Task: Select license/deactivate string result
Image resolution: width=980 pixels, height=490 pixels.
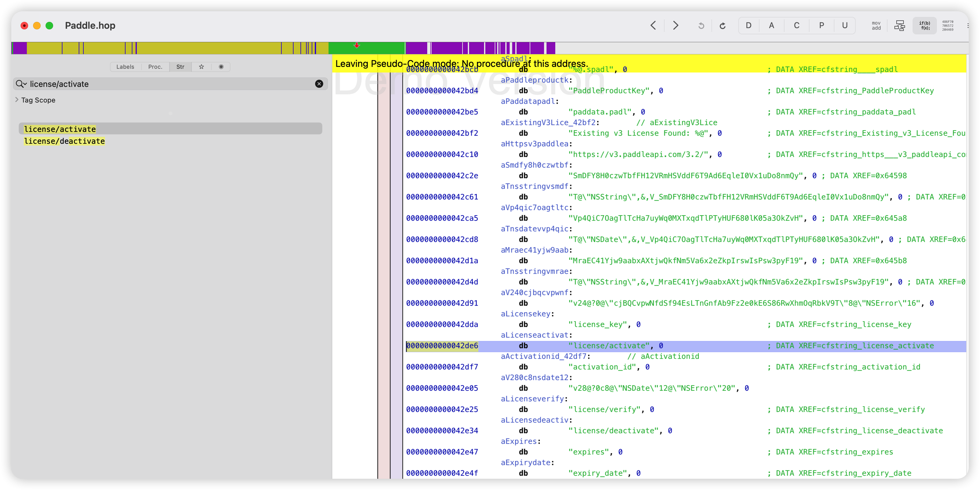Action: point(64,141)
